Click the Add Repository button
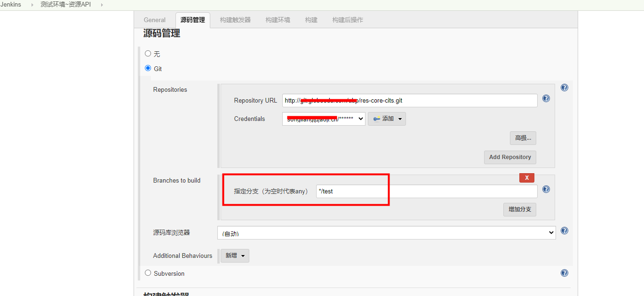 click(510, 157)
